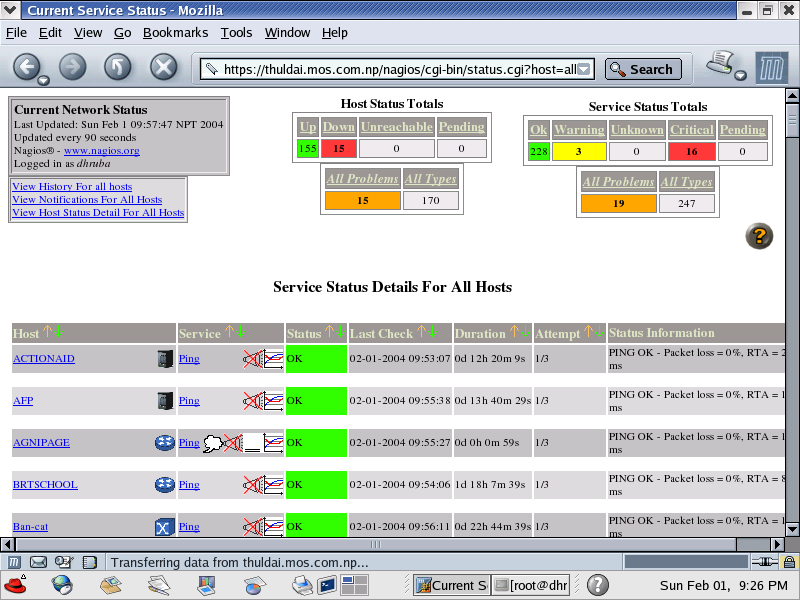Click the AGNIPAGE comment bubble icon

click(213, 443)
